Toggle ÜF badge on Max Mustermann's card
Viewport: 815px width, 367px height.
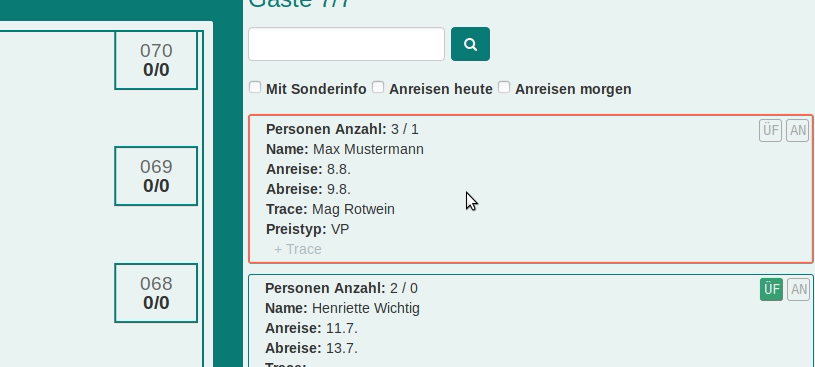coord(770,130)
